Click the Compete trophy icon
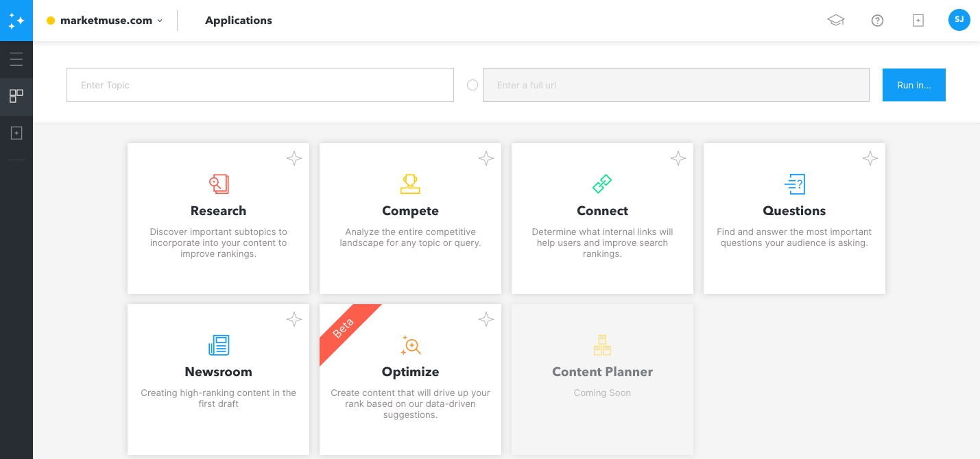The height and width of the screenshot is (459, 980). pyautogui.click(x=410, y=184)
